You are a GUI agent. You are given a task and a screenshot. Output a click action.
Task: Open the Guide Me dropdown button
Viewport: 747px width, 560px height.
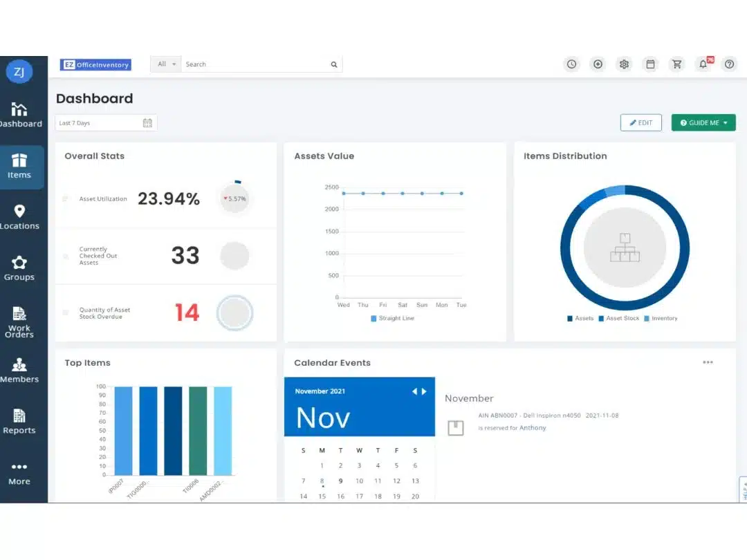click(703, 123)
